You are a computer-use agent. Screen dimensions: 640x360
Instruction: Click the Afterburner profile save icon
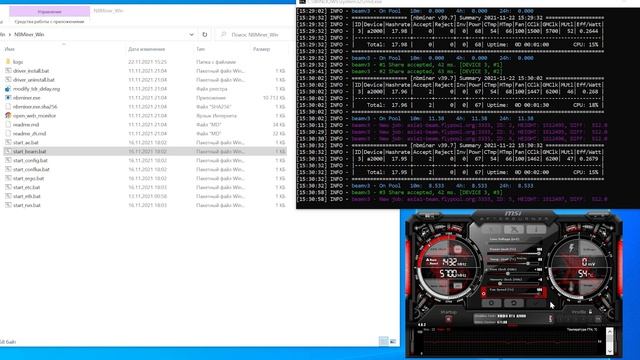tap(598, 319)
